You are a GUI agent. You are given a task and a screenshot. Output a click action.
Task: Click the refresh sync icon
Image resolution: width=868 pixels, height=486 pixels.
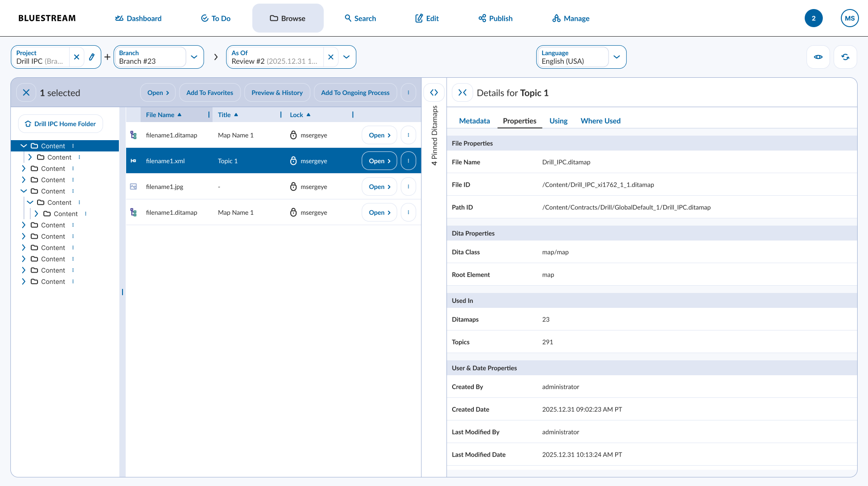tap(845, 57)
